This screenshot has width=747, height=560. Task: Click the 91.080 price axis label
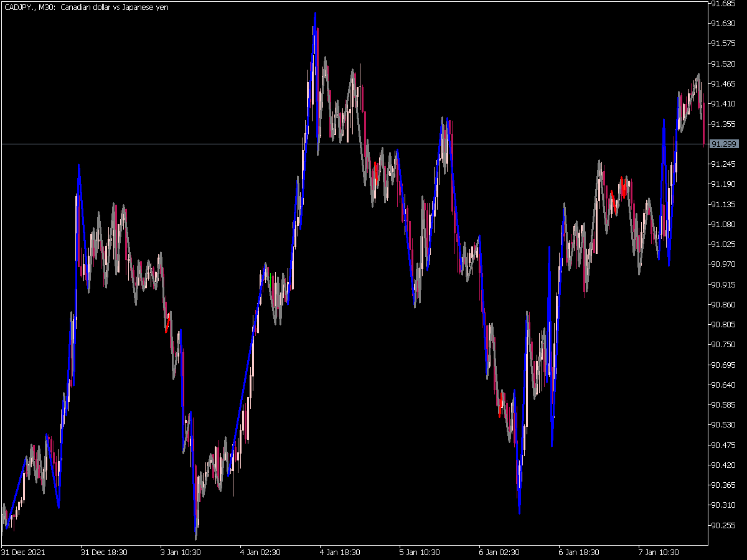pos(722,224)
